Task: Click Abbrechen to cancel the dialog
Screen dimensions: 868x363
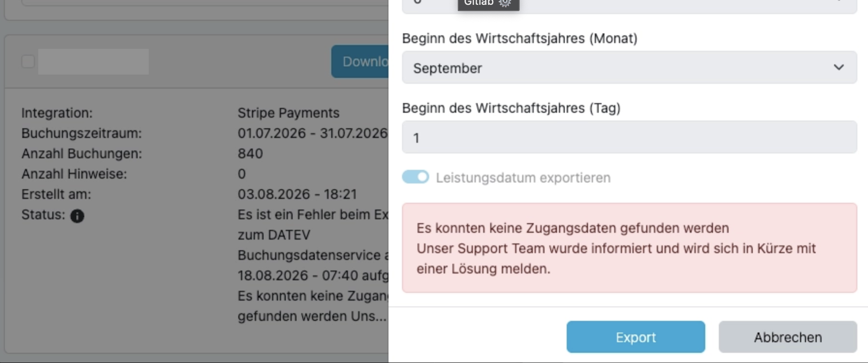Action: tap(788, 337)
